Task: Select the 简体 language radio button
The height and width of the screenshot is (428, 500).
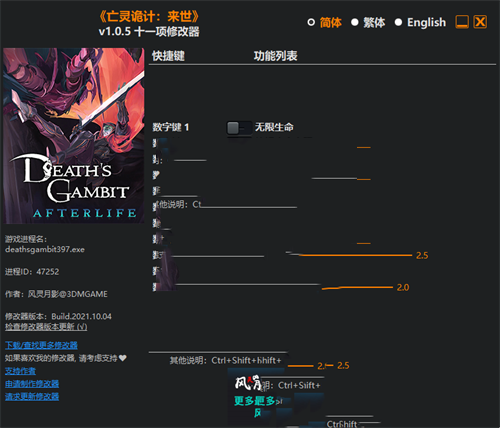Action: point(311,22)
